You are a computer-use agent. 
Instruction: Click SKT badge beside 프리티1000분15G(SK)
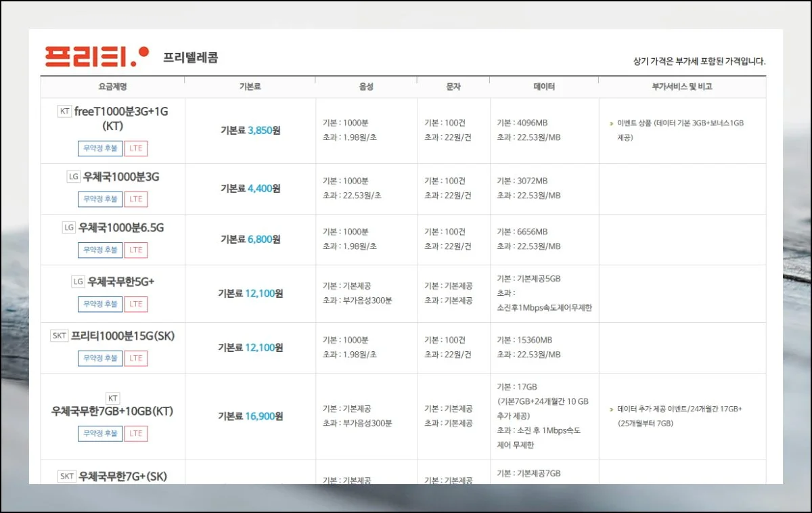[x=60, y=336]
